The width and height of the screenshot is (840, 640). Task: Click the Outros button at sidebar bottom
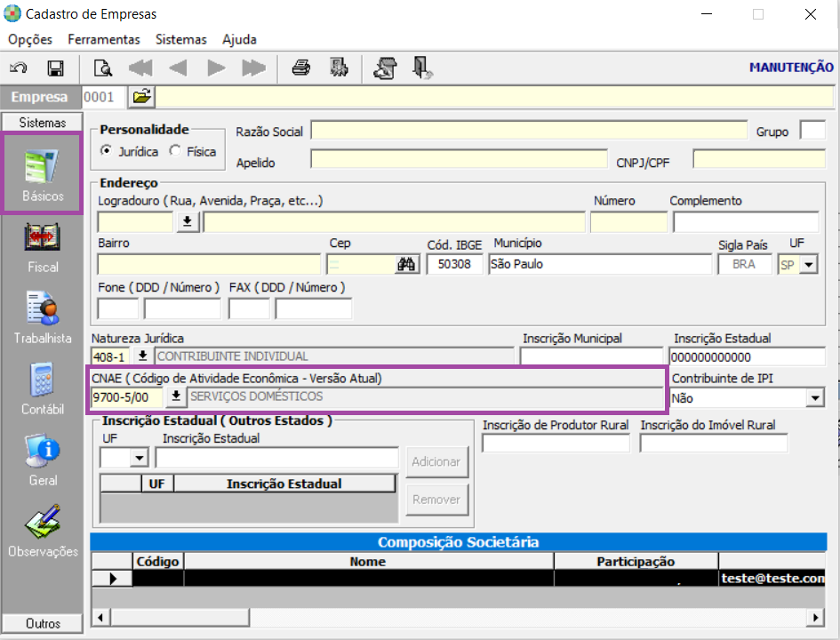[43, 623]
